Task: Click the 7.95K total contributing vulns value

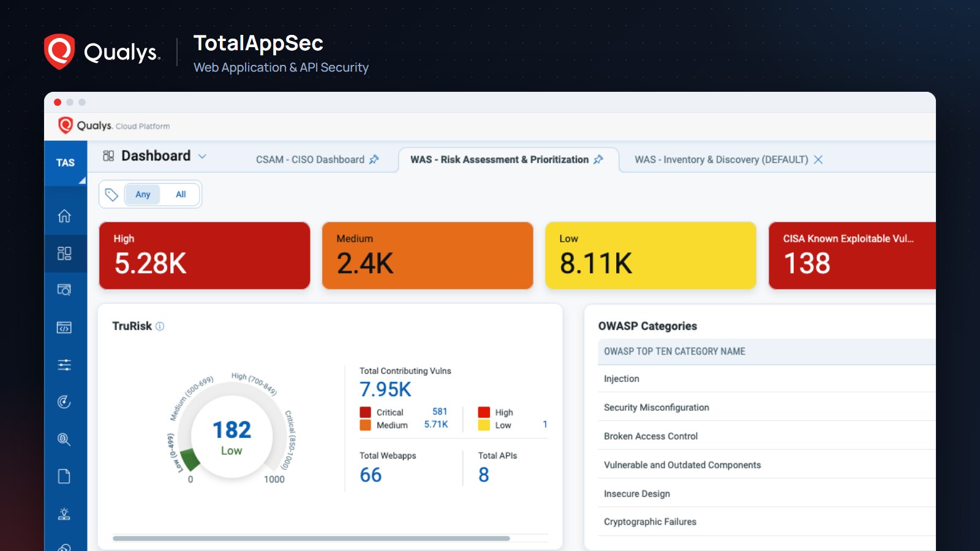Action: click(385, 389)
